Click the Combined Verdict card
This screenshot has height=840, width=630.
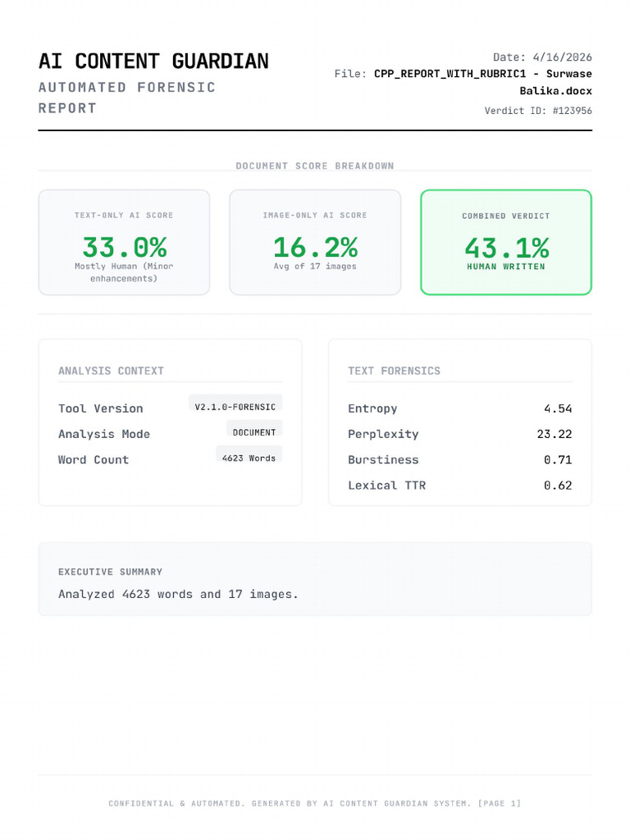(506, 242)
